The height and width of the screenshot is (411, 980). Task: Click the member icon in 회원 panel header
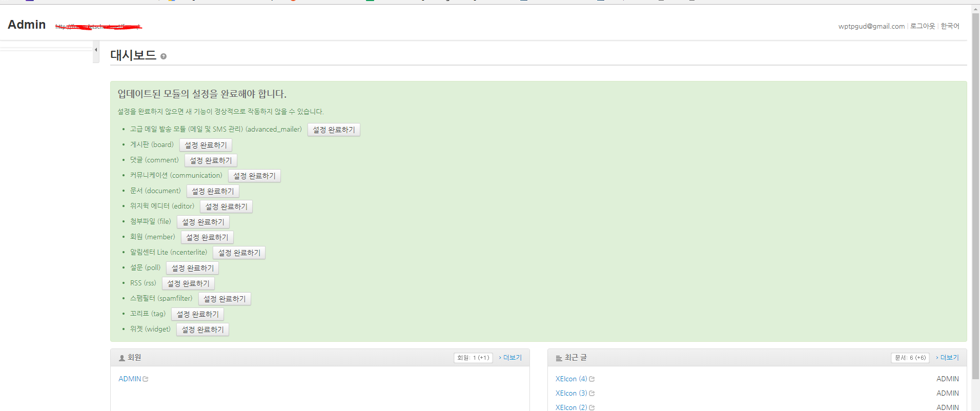click(x=122, y=358)
